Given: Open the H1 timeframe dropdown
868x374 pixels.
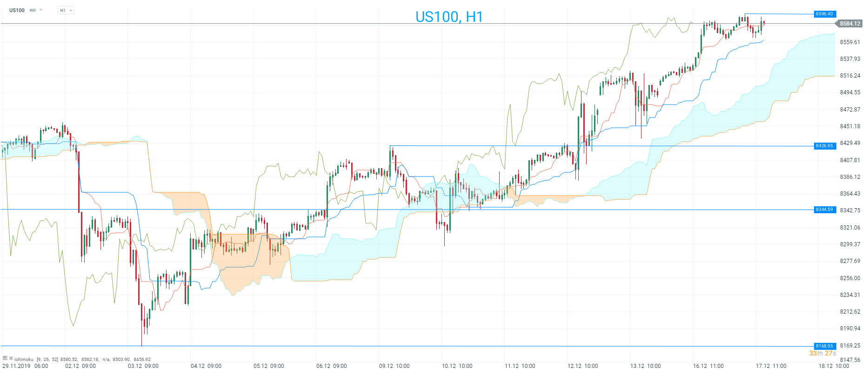Looking at the screenshot, I should pos(66,10).
